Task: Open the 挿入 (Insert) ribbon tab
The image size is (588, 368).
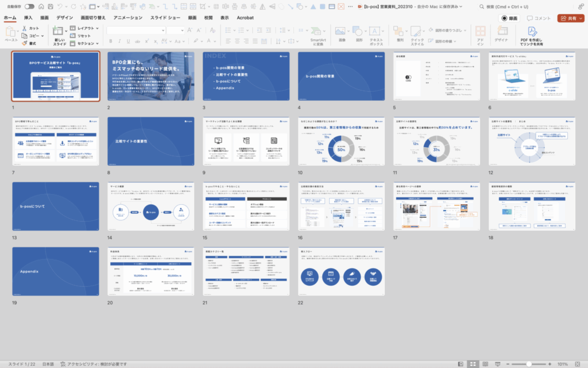Action: pyautogui.click(x=28, y=18)
